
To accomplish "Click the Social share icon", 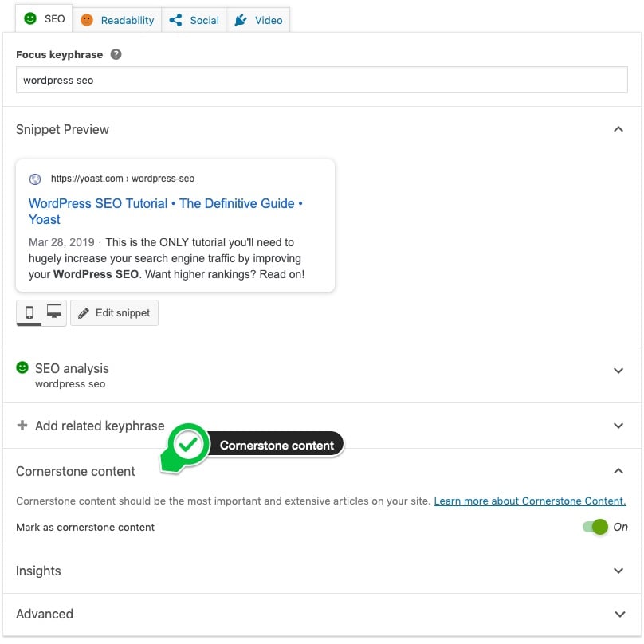I will coord(175,20).
